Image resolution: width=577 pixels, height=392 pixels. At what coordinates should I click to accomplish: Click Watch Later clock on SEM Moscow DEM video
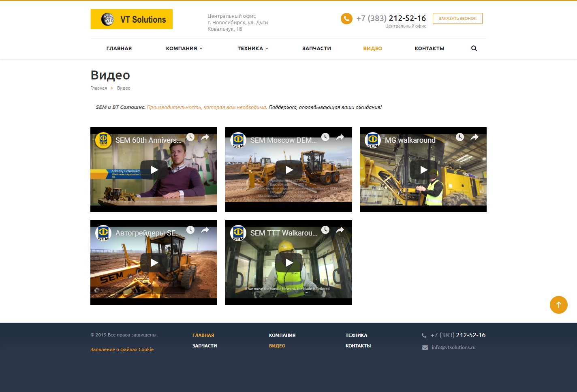point(325,137)
